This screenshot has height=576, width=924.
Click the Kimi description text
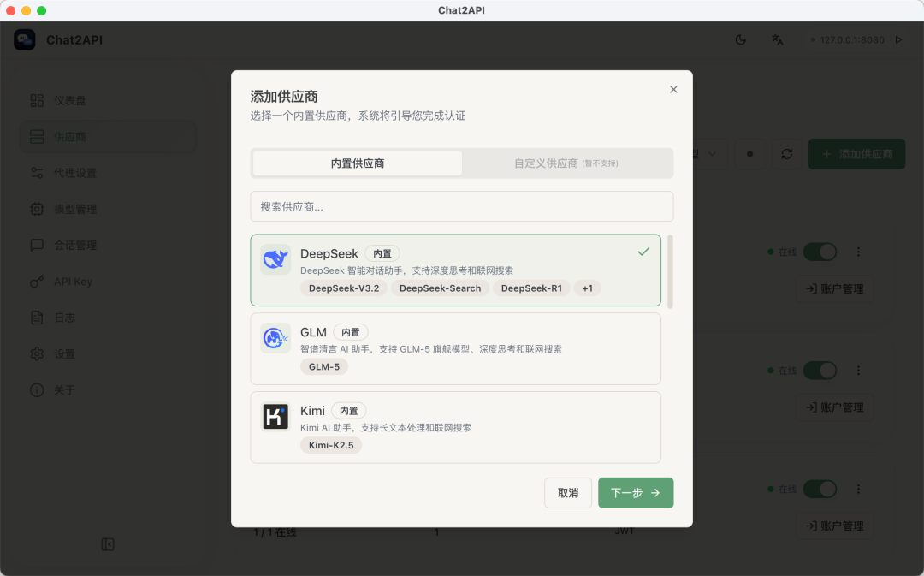(x=386, y=427)
